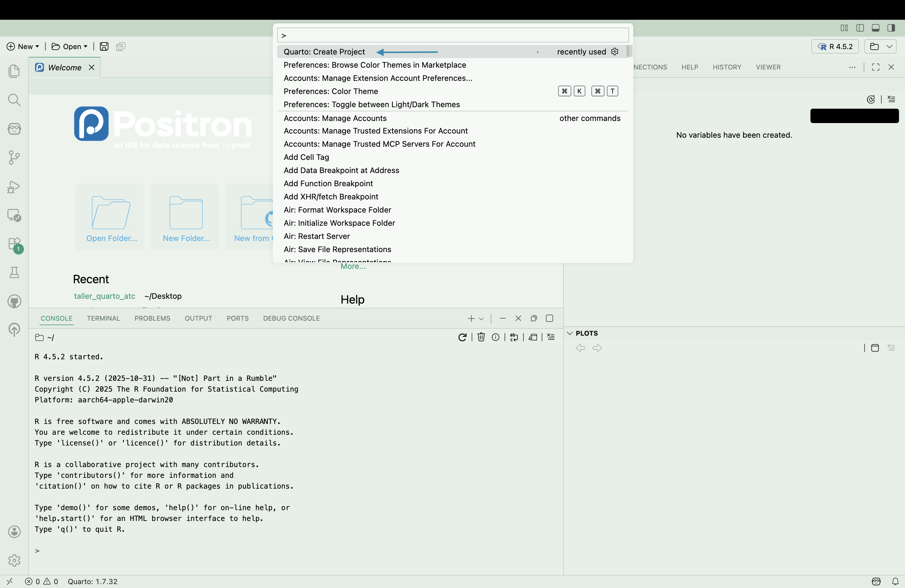Open the Extensions sidebar icon
Screen dimensions: 905x588
tap(14, 244)
